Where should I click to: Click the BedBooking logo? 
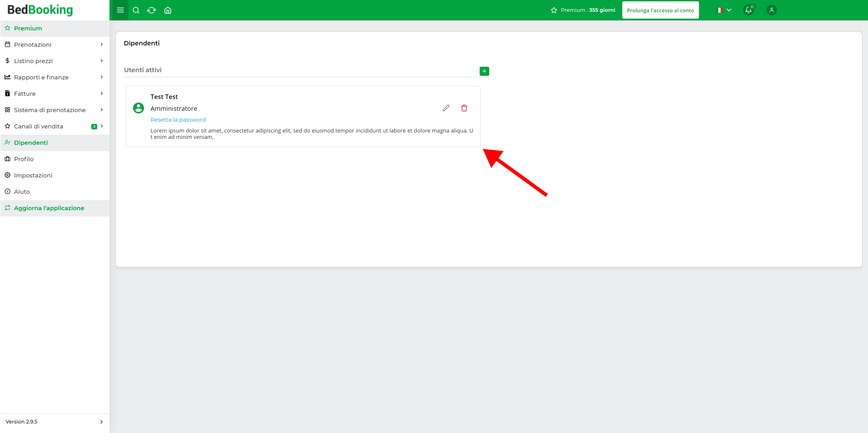(40, 10)
